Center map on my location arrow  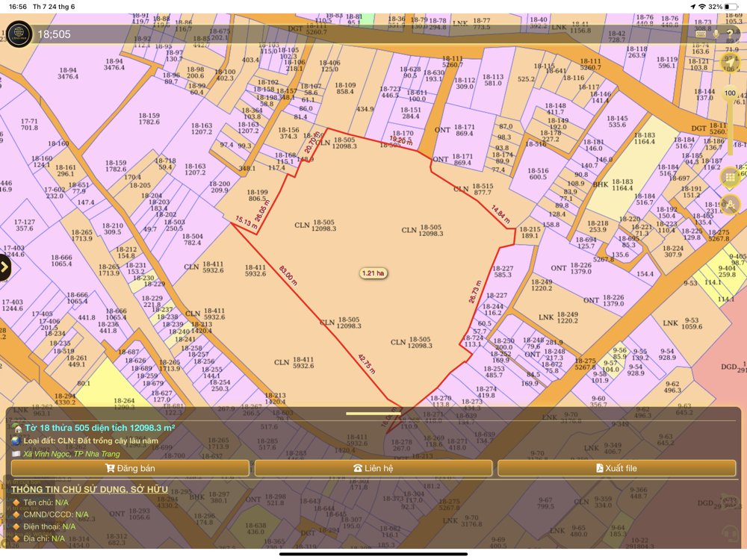[730, 62]
